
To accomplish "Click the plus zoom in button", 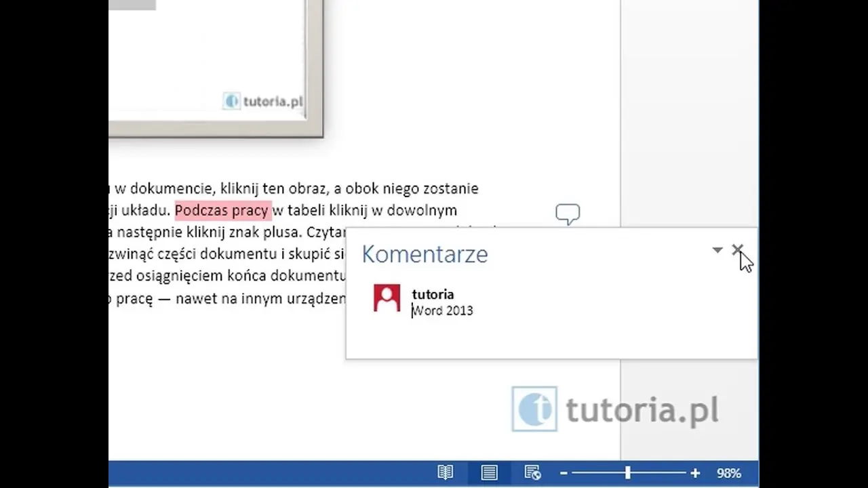I will [695, 473].
